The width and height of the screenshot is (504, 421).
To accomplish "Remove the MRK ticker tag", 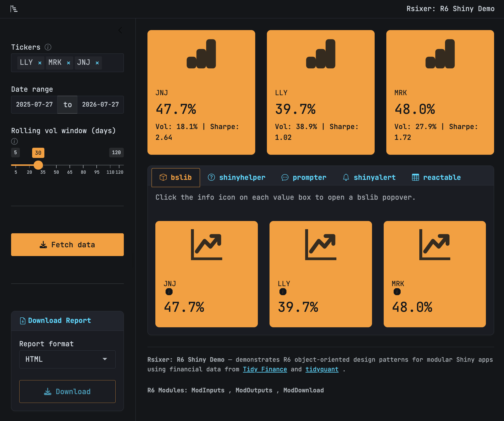I will tap(68, 63).
